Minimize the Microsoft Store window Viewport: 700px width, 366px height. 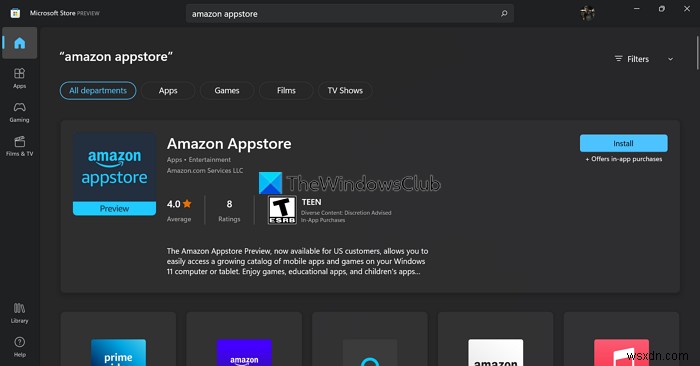[x=637, y=9]
